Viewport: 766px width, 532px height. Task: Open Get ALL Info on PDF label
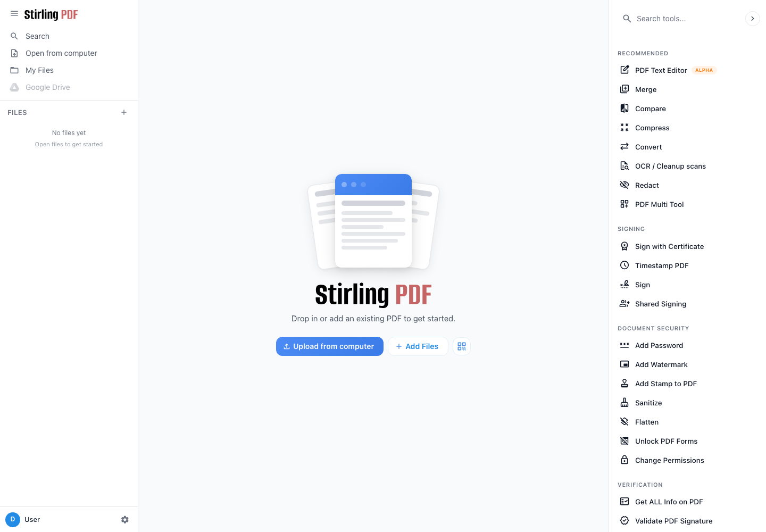tap(669, 502)
